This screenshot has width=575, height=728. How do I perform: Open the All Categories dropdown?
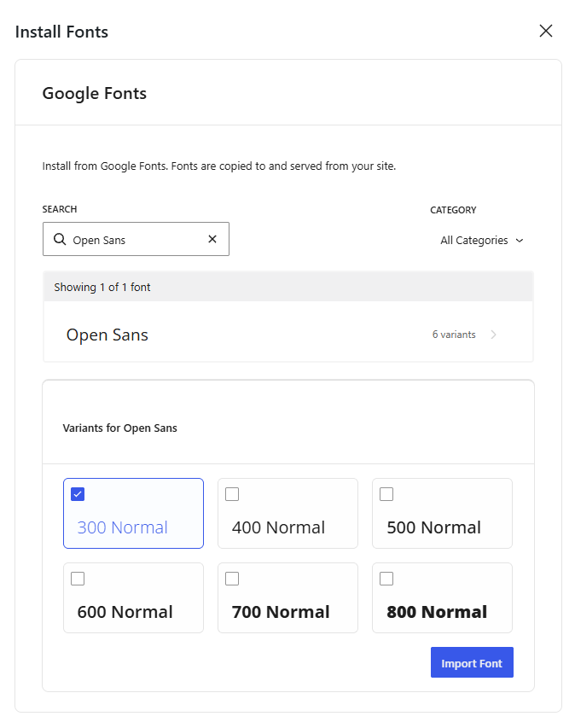pos(482,241)
